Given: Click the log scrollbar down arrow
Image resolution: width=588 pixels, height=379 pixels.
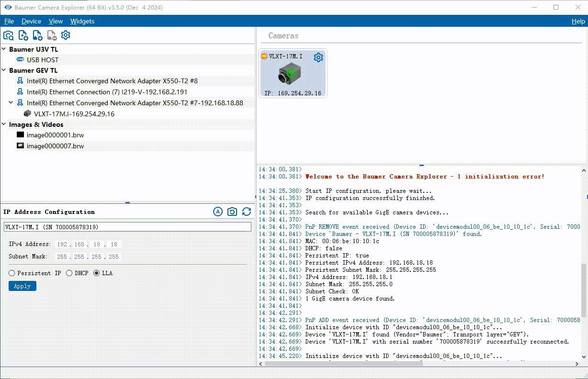Looking at the screenshot, I should pyautogui.click(x=583, y=357).
